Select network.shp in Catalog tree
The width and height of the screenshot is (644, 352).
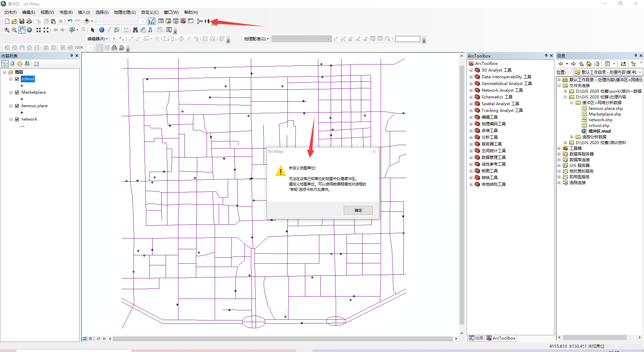tap(600, 120)
